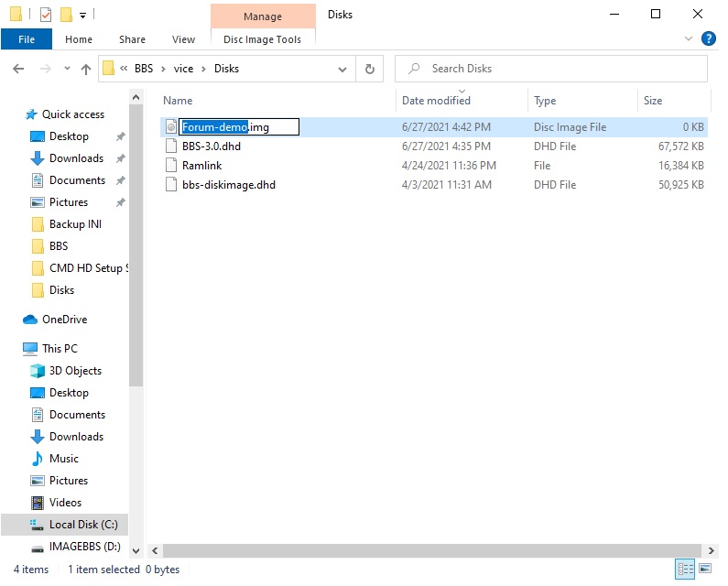This screenshot has height=586, width=728.
Task: Open the address bar history dropdown
Action: tap(342, 70)
